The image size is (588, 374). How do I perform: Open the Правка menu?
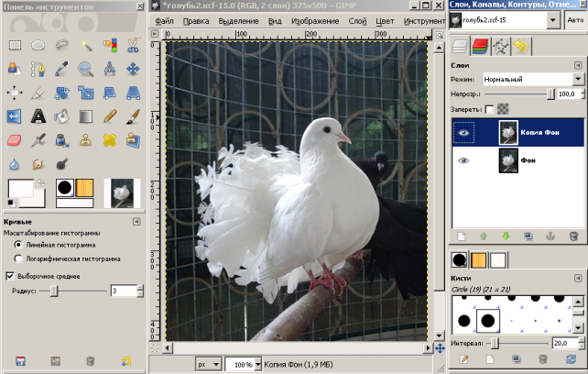(x=196, y=21)
